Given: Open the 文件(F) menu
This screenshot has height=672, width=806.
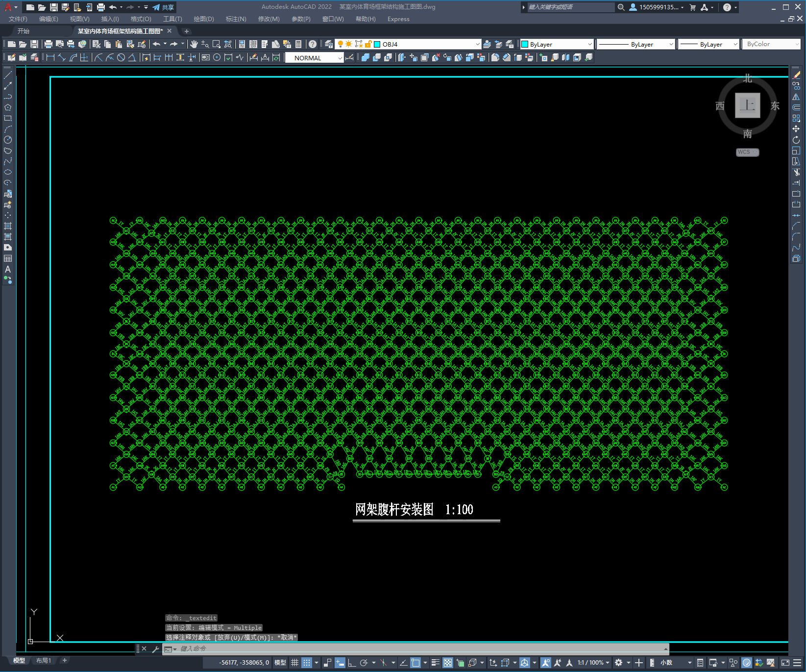Looking at the screenshot, I should click(18, 19).
